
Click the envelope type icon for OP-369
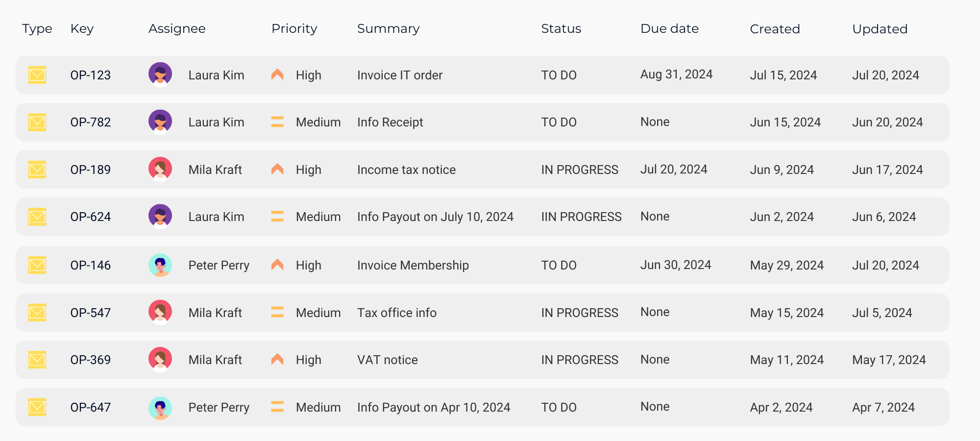click(37, 360)
